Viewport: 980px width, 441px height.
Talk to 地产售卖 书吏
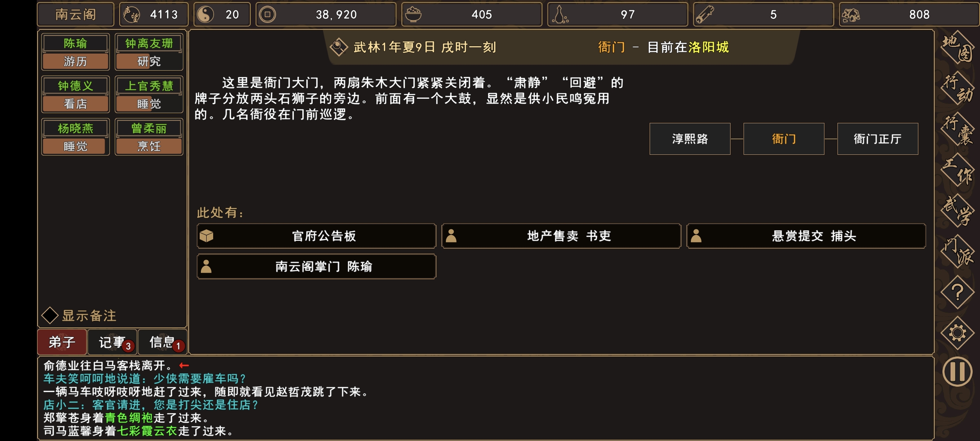pos(561,236)
